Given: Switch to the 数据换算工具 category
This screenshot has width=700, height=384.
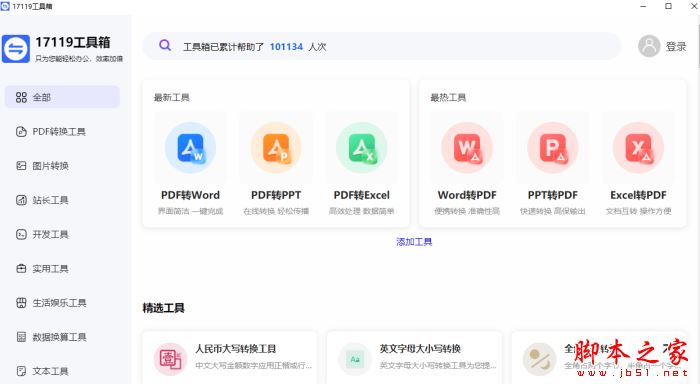Looking at the screenshot, I should (x=62, y=337).
